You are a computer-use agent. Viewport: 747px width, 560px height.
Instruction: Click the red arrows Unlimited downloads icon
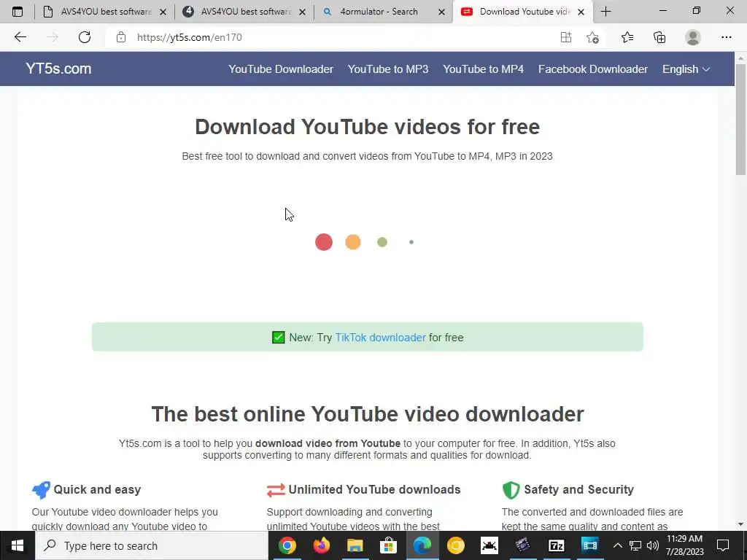[276, 490]
